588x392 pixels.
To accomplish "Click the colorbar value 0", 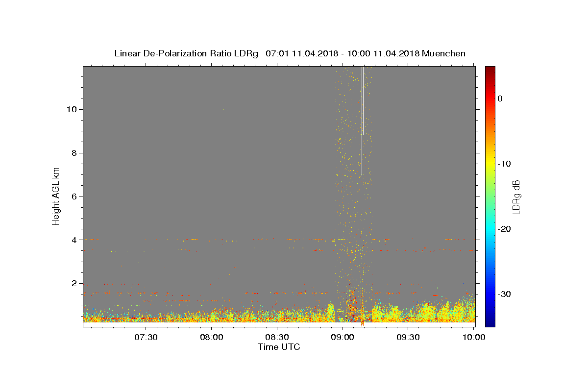I will click(500, 98).
